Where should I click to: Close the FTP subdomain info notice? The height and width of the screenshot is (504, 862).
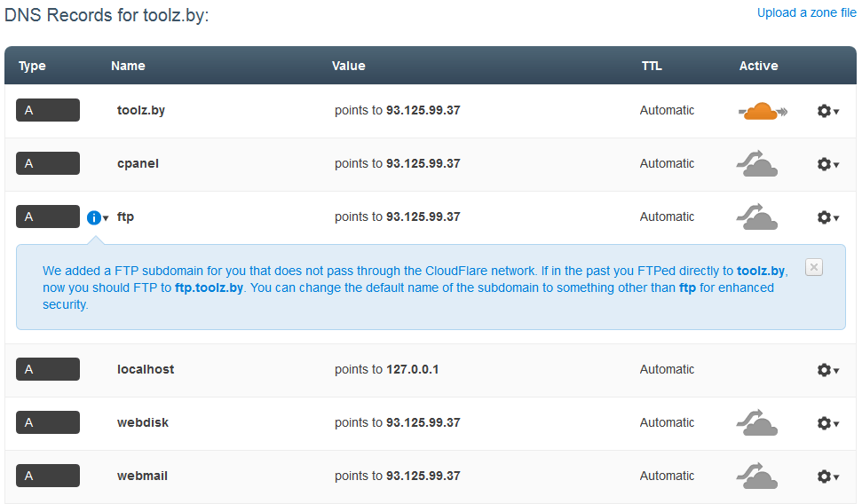pos(813,267)
